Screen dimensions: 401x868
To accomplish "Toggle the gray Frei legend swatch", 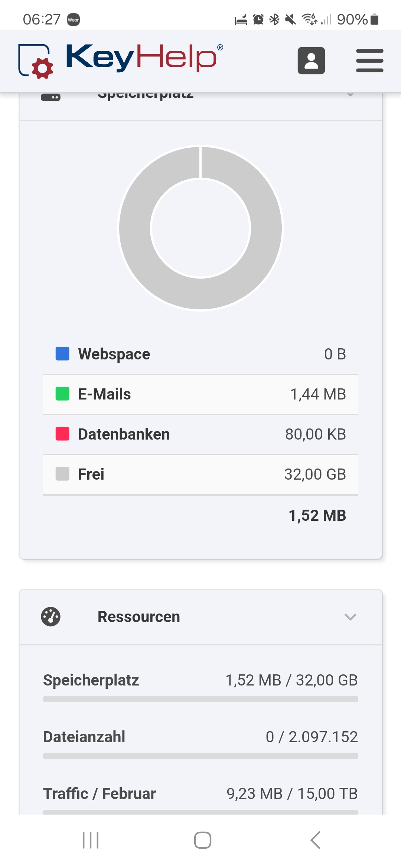I will pyautogui.click(x=62, y=474).
